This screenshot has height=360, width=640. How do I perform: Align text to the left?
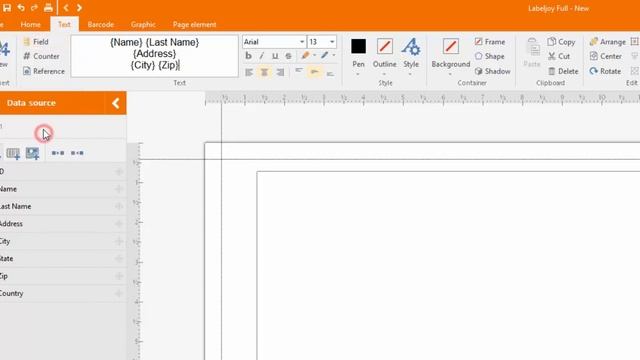(249, 73)
